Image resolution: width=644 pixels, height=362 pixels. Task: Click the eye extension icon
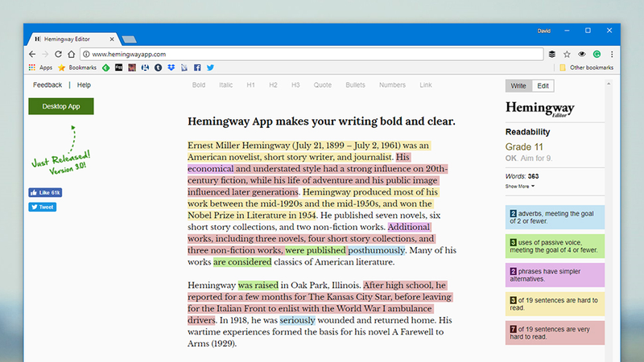click(x=581, y=54)
